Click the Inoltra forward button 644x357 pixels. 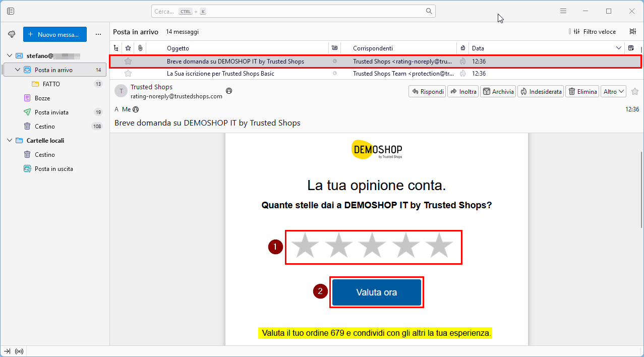tap(463, 91)
